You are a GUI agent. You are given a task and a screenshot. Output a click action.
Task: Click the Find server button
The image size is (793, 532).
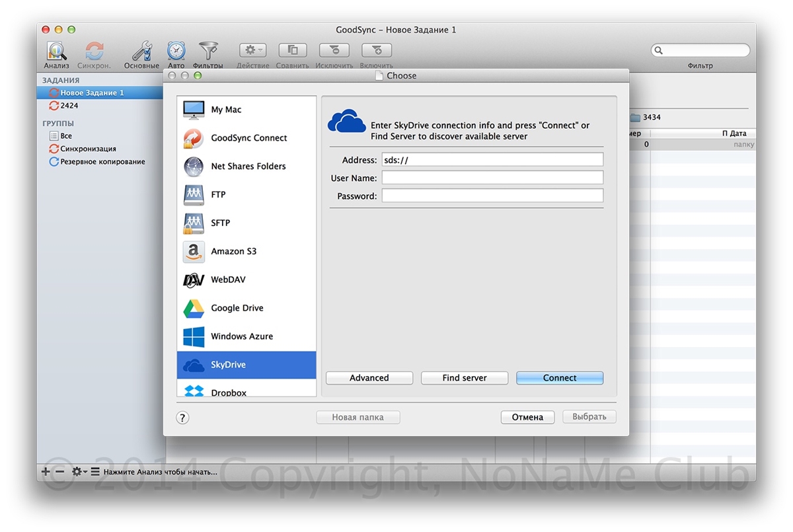pos(465,378)
